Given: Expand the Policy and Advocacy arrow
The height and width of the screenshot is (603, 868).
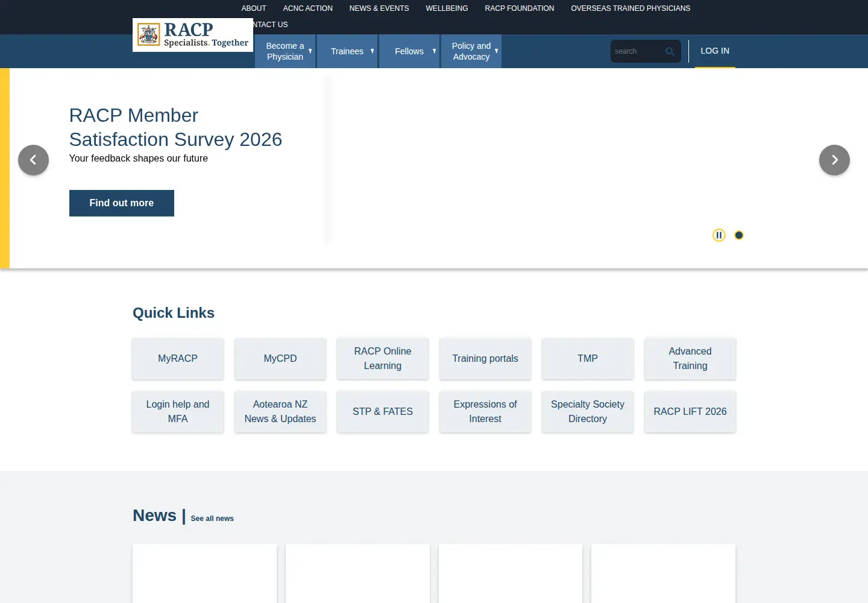Looking at the screenshot, I should [x=497, y=51].
